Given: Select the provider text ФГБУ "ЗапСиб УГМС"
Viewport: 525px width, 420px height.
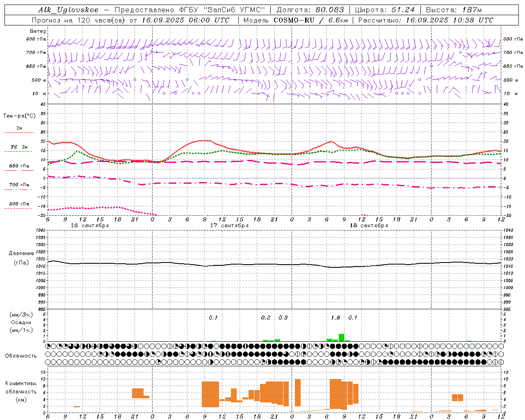Looking at the screenshot, I should pyautogui.click(x=222, y=10).
